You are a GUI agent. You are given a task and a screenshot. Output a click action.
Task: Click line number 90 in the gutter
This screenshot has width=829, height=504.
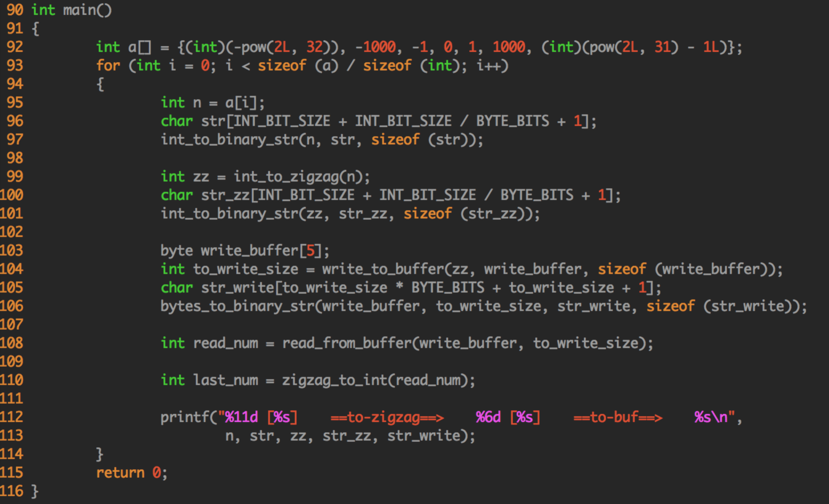tap(15, 10)
